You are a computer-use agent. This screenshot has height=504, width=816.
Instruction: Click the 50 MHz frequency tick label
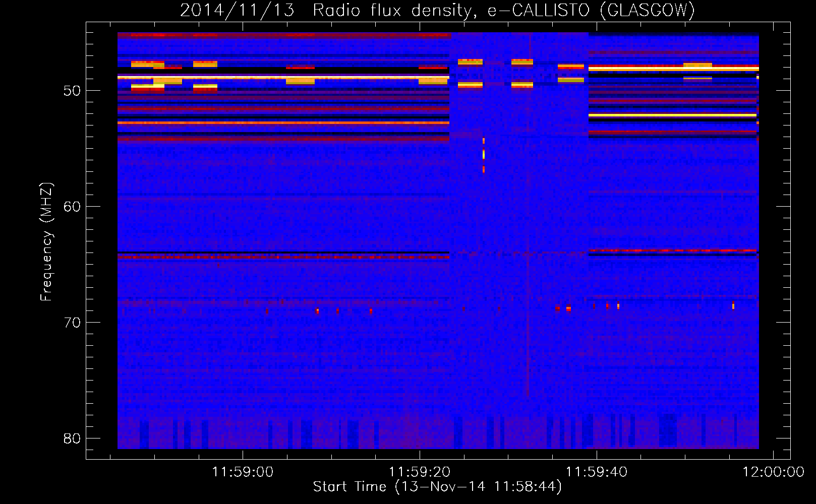(72, 91)
